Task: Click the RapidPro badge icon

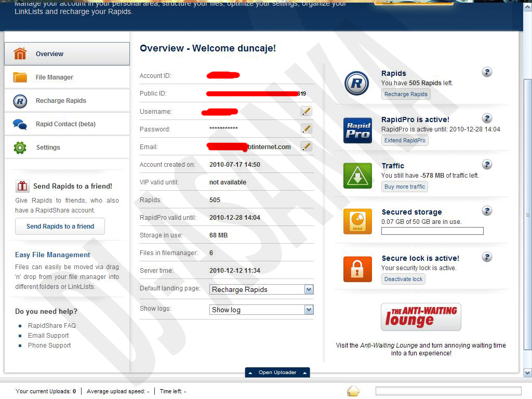Action: 357,130
